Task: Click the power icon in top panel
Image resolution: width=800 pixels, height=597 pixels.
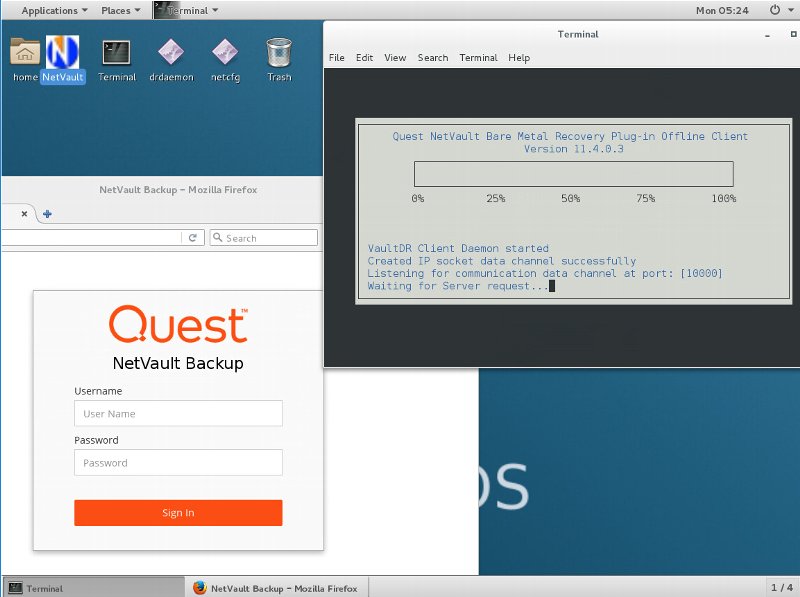Action: pyautogui.click(x=774, y=10)
